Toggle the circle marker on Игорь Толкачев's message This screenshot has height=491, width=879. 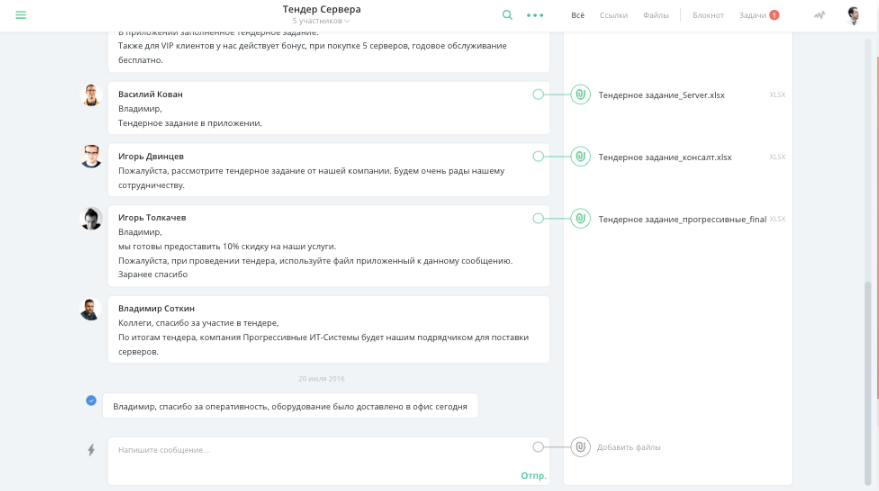538,218
